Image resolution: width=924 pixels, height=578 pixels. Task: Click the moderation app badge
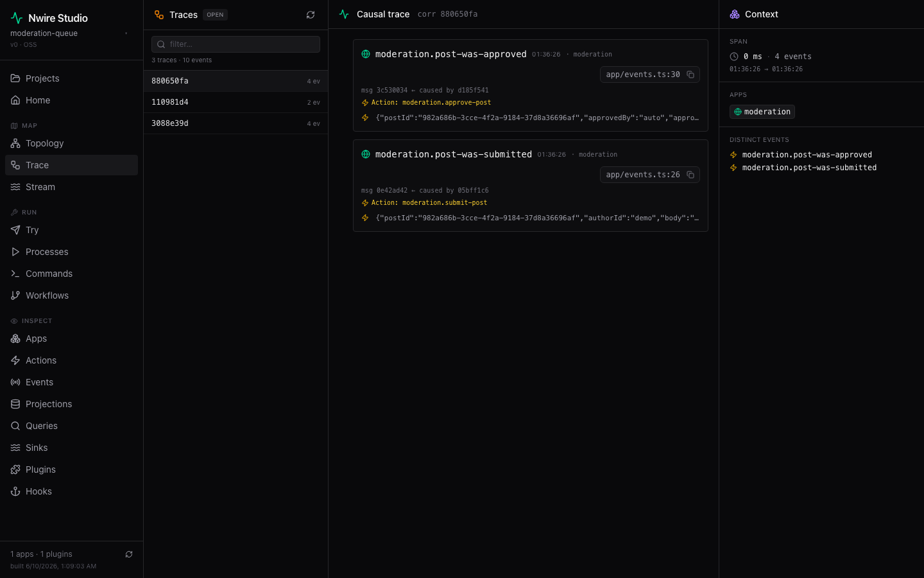point(762,112)
